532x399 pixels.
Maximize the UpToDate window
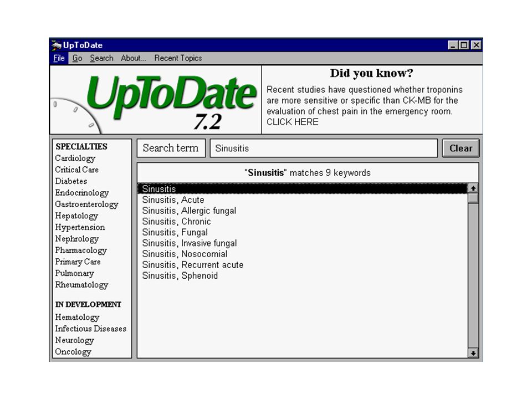click(x=464, y=45)
